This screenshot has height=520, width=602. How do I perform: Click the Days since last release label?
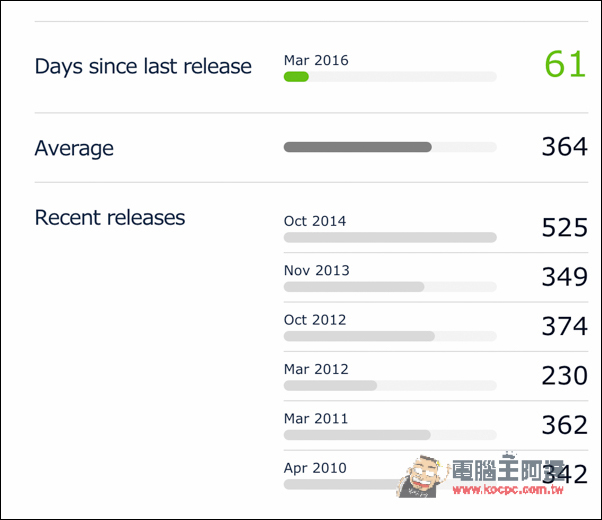tap(143, 66)
